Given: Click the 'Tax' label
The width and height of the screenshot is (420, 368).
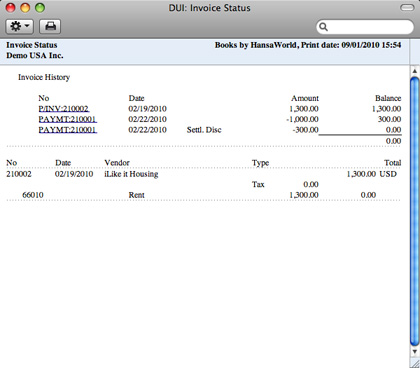Looking at the screenshot, I should coord(258,184).
